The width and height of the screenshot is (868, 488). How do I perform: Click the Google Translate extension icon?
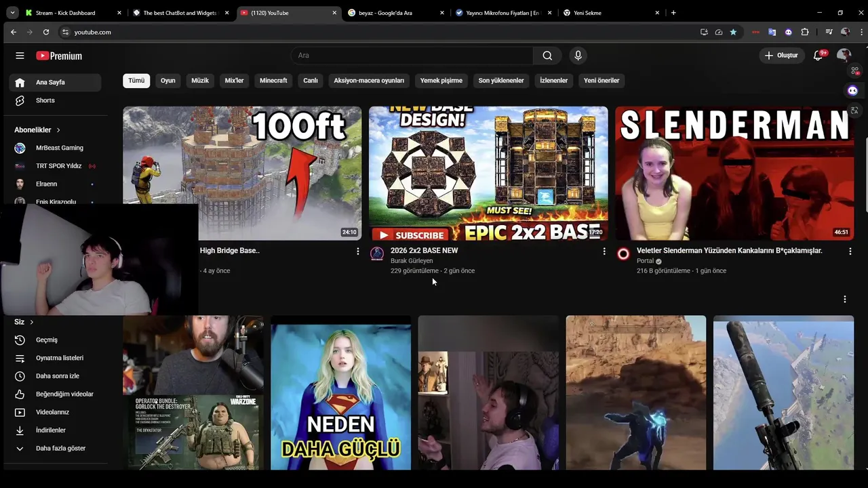click(772, 32)
